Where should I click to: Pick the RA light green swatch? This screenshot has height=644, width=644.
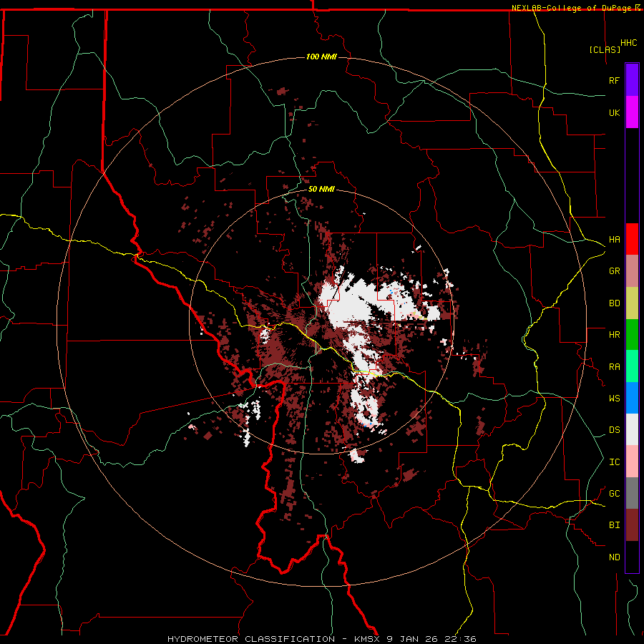632,366
